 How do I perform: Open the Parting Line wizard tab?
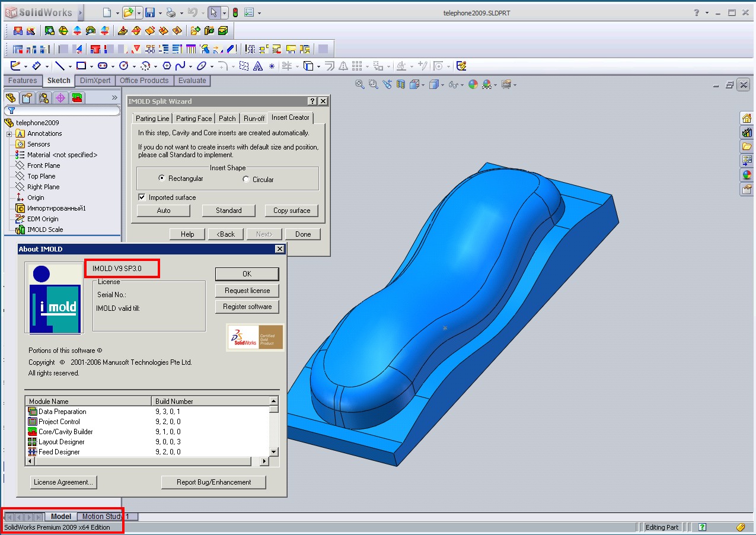(x=152, y=119)
